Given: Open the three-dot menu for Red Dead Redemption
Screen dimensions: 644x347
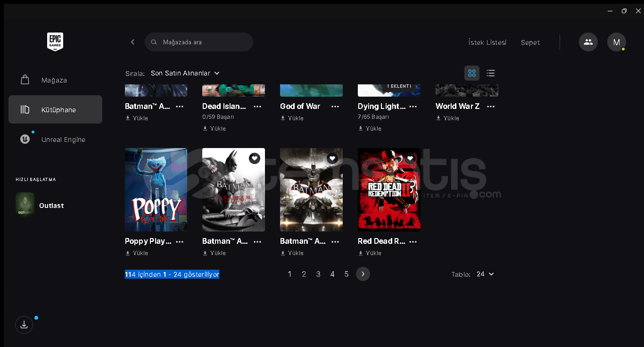Looking at the screenshot, I should pos(413,241).
